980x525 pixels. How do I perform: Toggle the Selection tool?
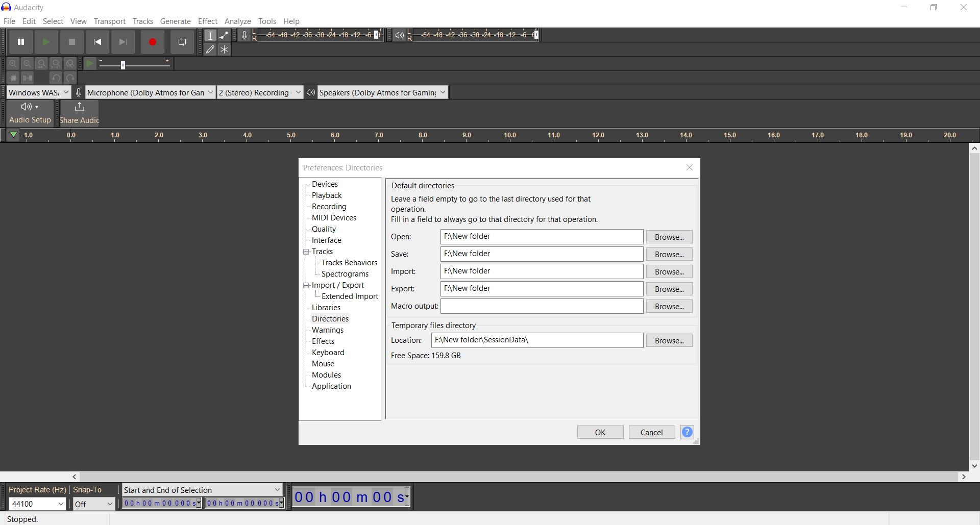[211, 35]
